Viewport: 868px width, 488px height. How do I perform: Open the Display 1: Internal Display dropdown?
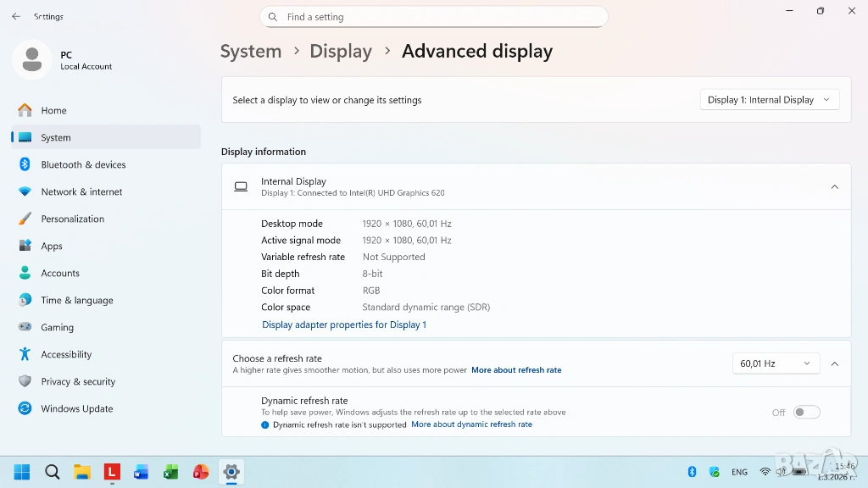(770, 100)
